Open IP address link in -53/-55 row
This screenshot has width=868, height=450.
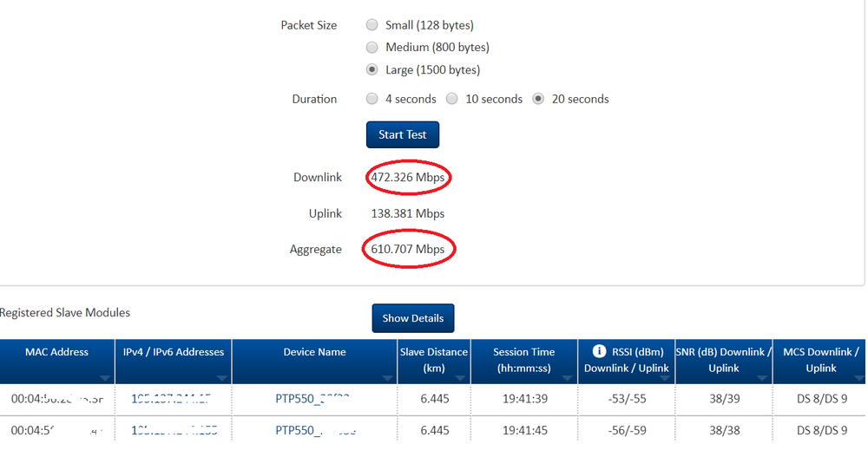tap(170, 399)
